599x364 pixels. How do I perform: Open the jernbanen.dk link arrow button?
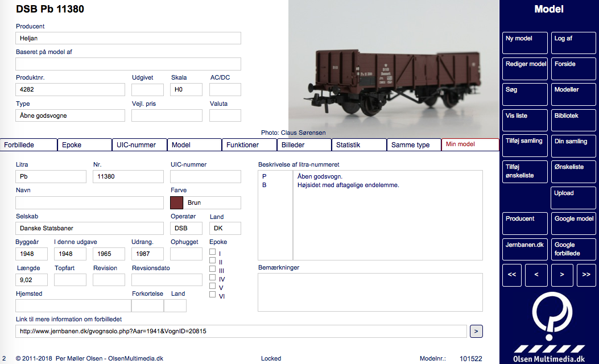pyautogui.click(x=476, y=331)
